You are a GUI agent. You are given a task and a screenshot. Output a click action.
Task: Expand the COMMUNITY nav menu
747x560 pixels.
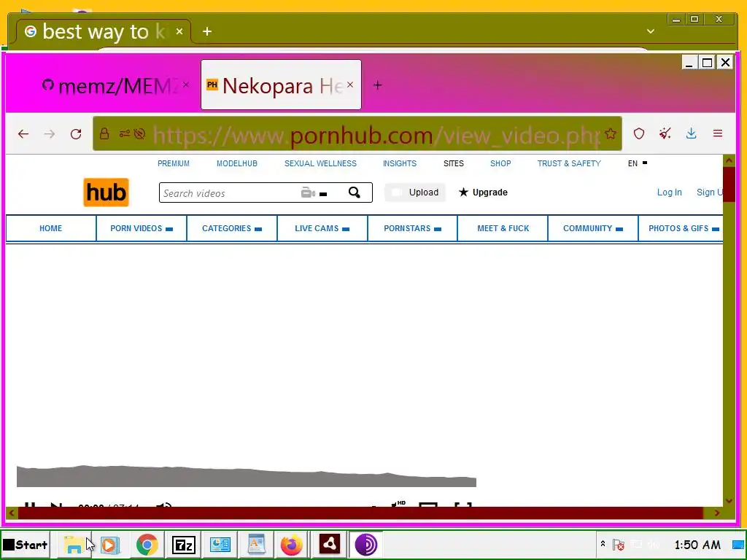coord(593,228)
